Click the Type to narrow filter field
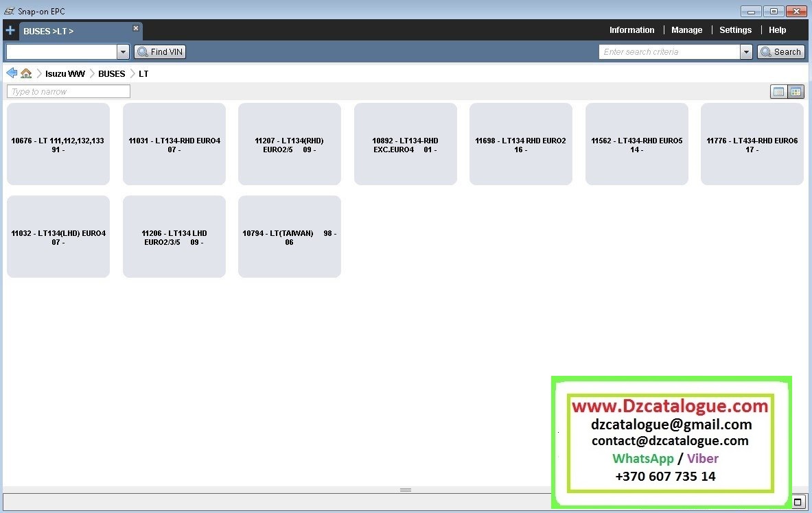This screenshot has width=812, height=513. [x=69, y=92]
